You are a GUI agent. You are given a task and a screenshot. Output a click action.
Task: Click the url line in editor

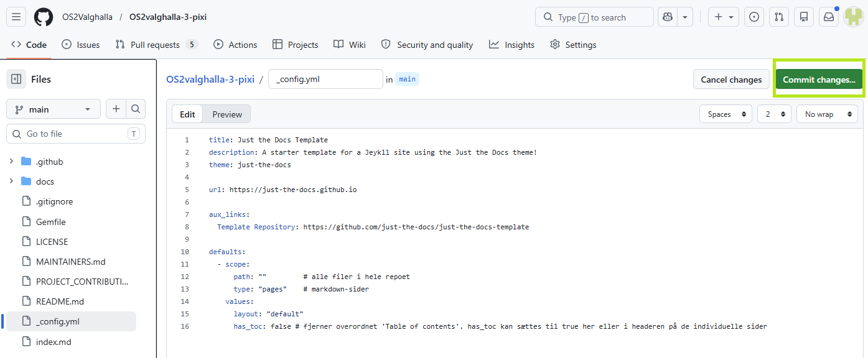(x=282, y=190)
